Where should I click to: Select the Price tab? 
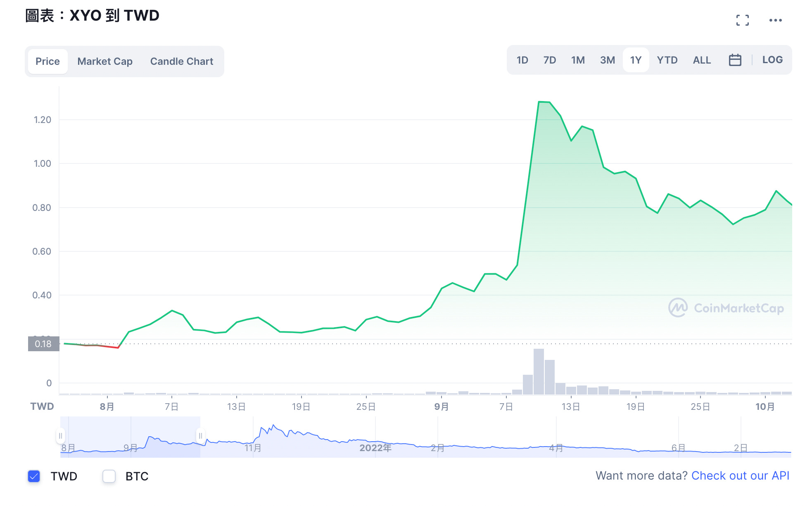pyautogui.click(x=47, y=61)
